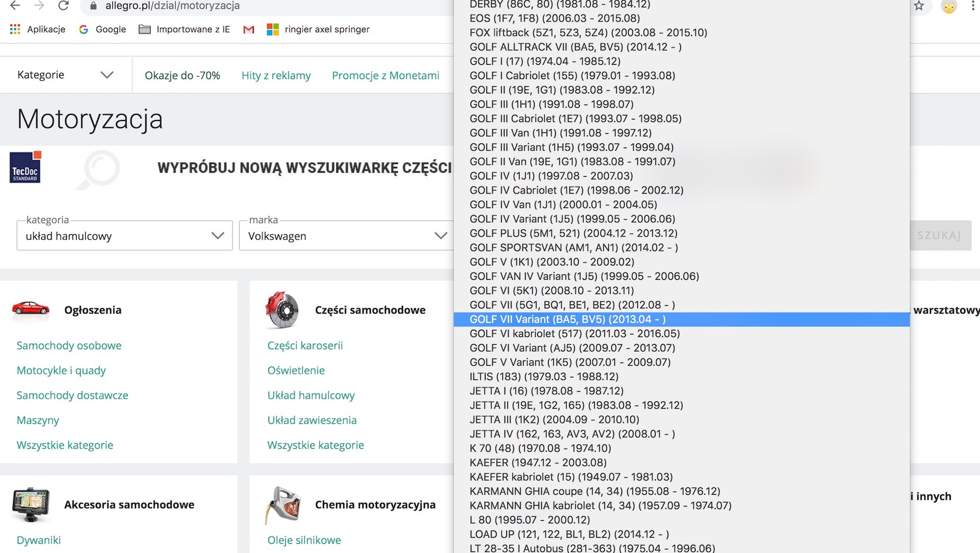Click the Ogłoszenia heading
The width and height of the screenshot is (980, 553).
pyautogui.click(x=93, y=310)
